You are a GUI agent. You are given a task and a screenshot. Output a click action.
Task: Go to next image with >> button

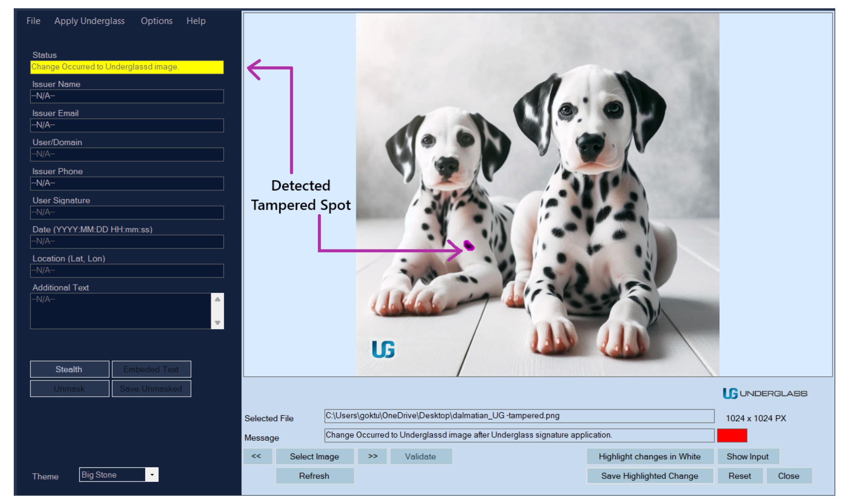pyautogui.click(x=373, y=456)
